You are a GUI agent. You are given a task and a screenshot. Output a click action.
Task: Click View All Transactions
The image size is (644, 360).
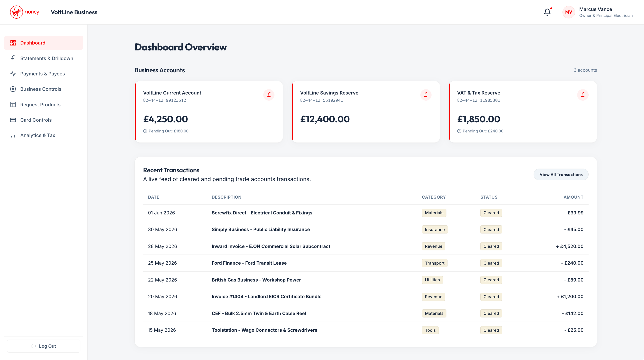[561, 174]
